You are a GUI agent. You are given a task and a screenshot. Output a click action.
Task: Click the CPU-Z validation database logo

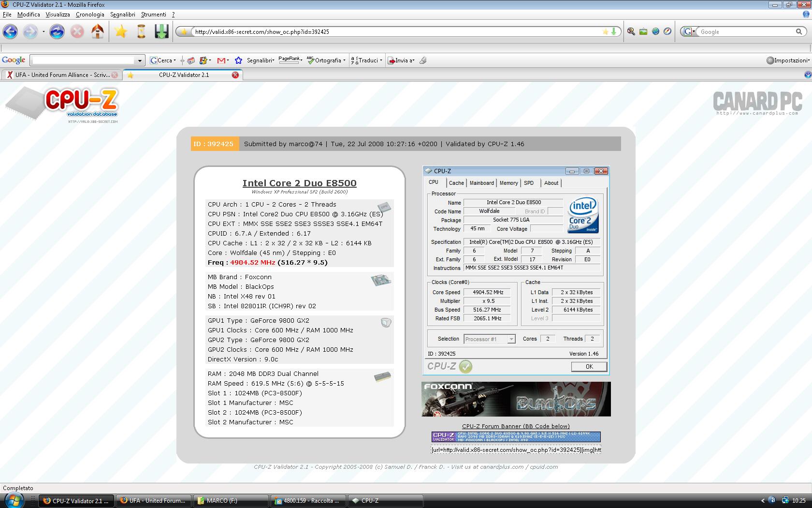pyautogui.click(x=62, y=105)
